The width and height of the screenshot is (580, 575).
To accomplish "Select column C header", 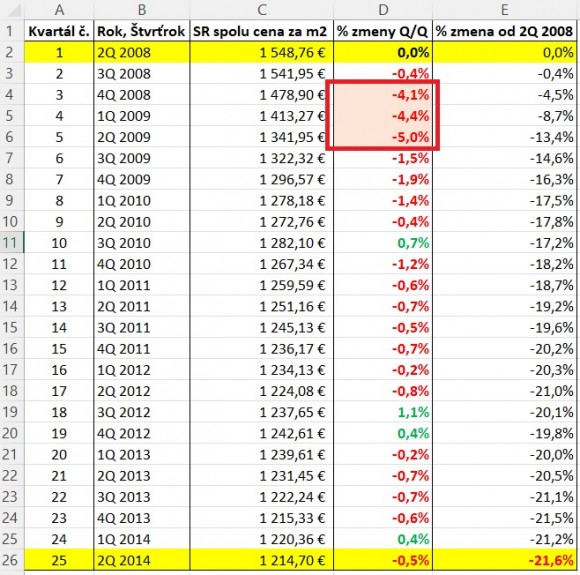I will click(x=262, y=10).
